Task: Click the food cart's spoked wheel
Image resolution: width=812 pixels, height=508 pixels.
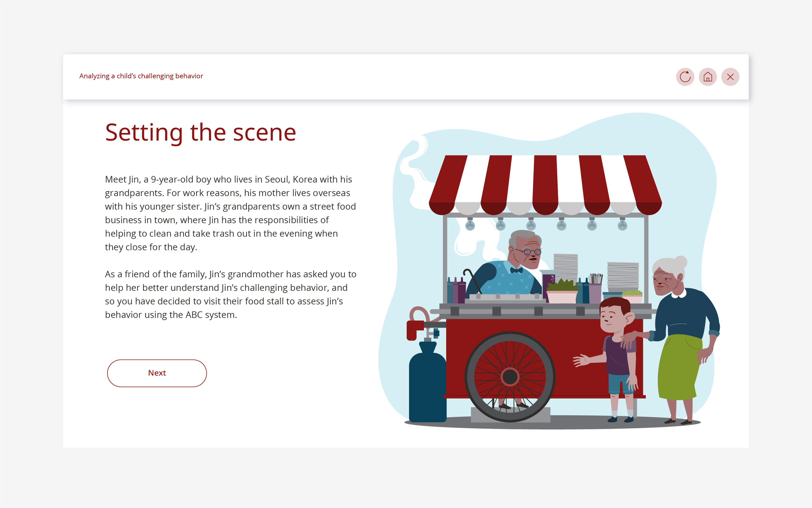Action: tap(510, 377)
